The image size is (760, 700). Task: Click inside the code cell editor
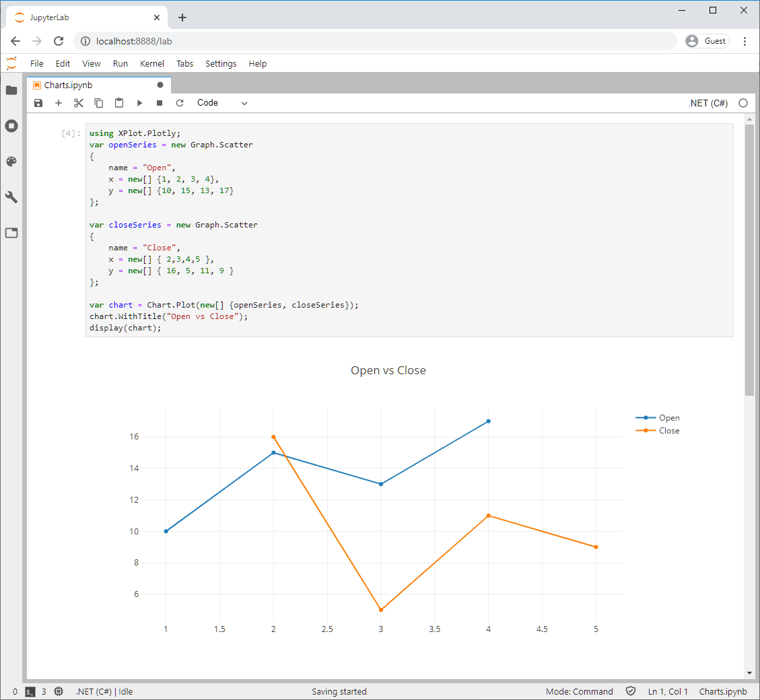409,230
